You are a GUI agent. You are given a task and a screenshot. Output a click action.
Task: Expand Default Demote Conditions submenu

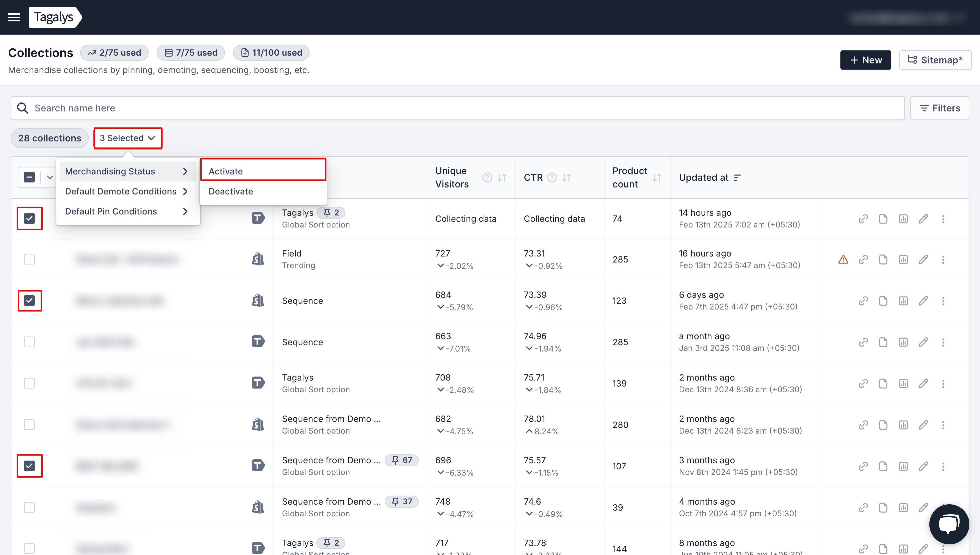[128, 191]
